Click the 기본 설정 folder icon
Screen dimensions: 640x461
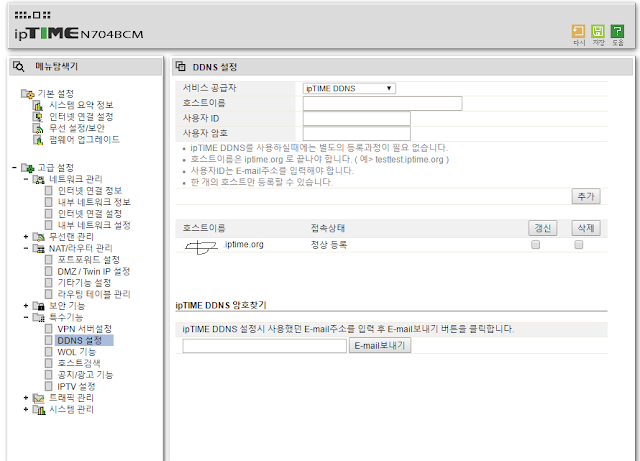click(28, 94)
